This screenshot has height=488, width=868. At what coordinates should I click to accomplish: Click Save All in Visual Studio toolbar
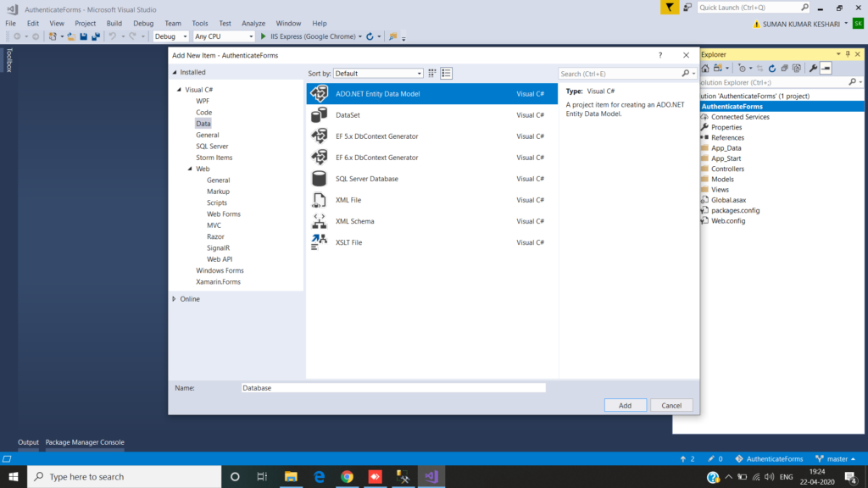(96, 36)
